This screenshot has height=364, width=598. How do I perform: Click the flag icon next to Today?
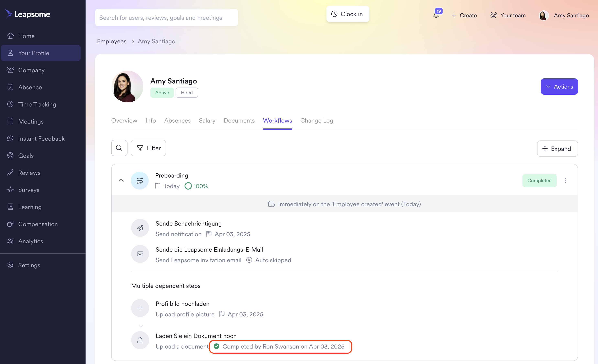[158, 186]
